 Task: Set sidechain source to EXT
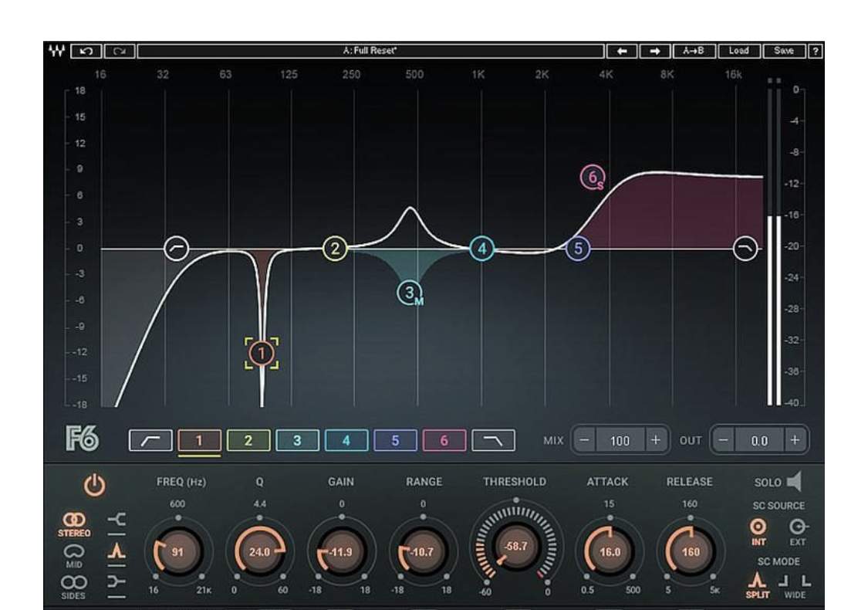[x=798, y=532]
